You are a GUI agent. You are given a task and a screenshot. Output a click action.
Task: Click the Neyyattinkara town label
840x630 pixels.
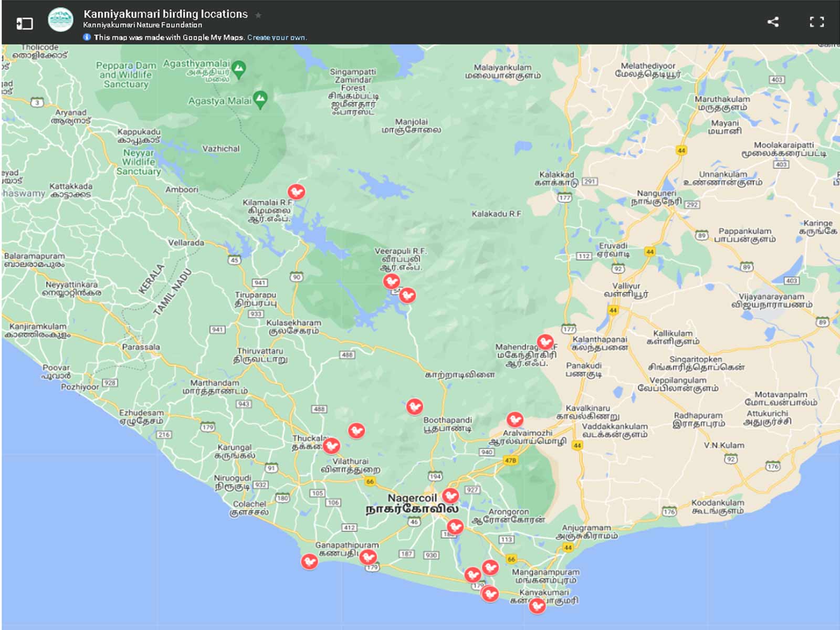coord(71,288)
